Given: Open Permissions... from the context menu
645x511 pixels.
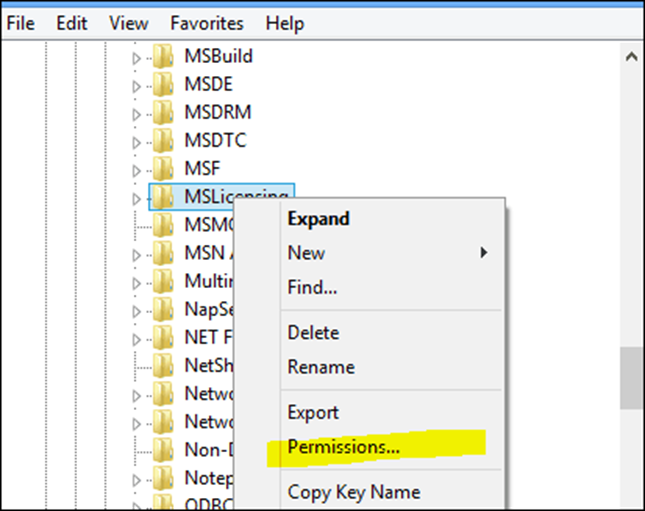Looking at the screenshot, I should click(x=343, y=447).
